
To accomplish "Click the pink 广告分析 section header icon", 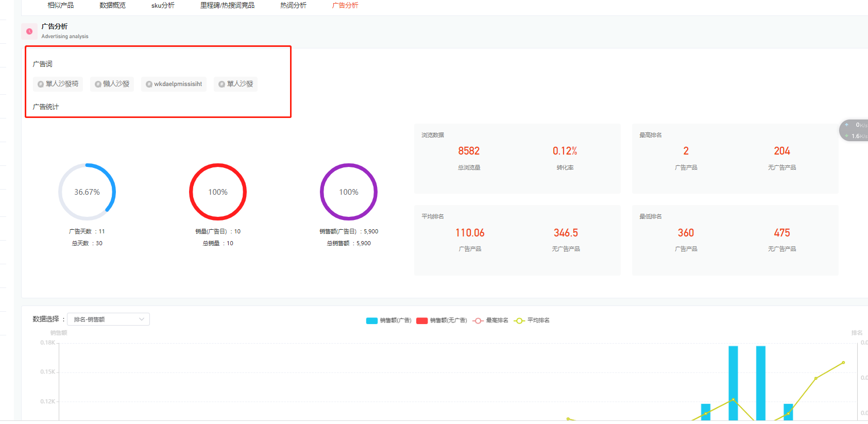I will [29, 31].
